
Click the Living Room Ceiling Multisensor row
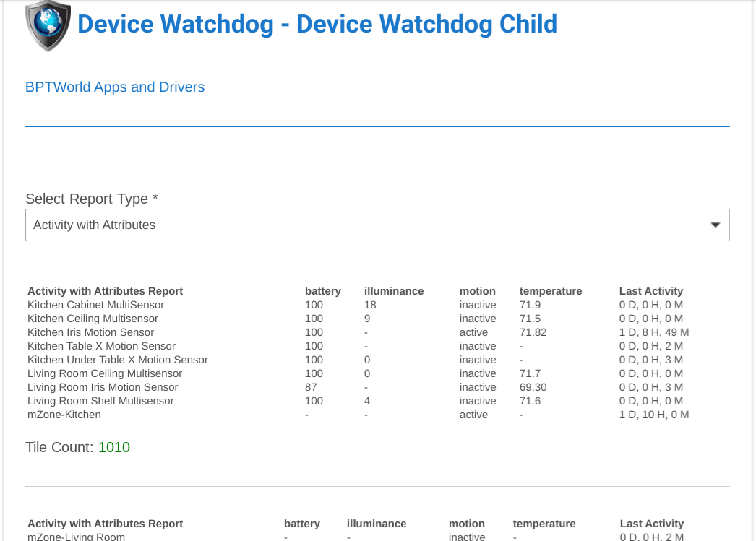[x=105, y=373]
